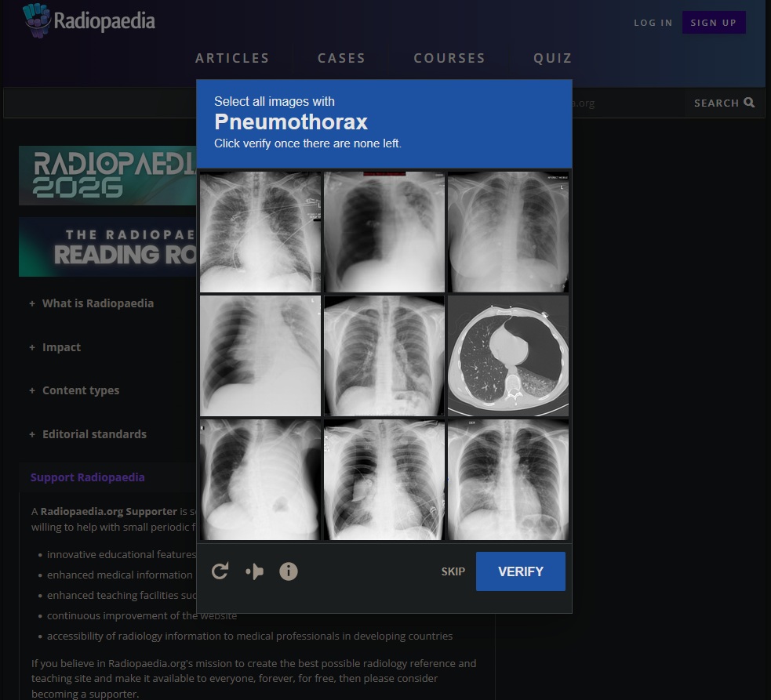Click the search magnifier icon
This screenshot has width=771, height=700.
coord(749,102)
